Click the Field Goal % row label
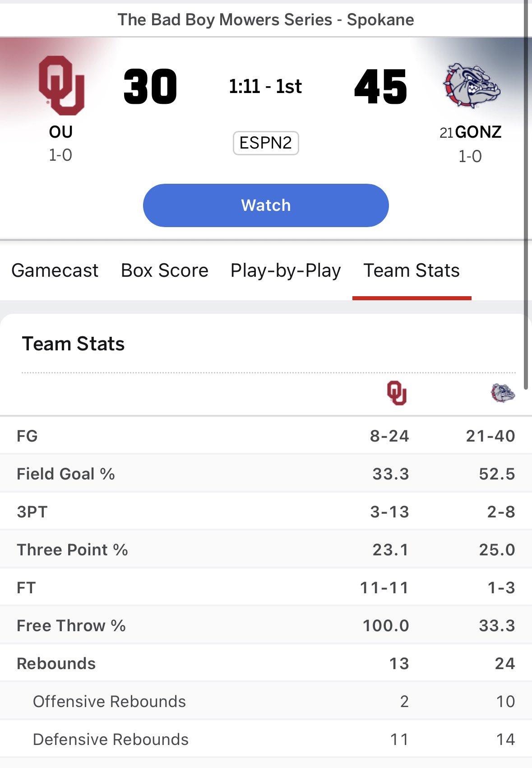The height and width of the screenshot is (768, 532). (66, 474)
